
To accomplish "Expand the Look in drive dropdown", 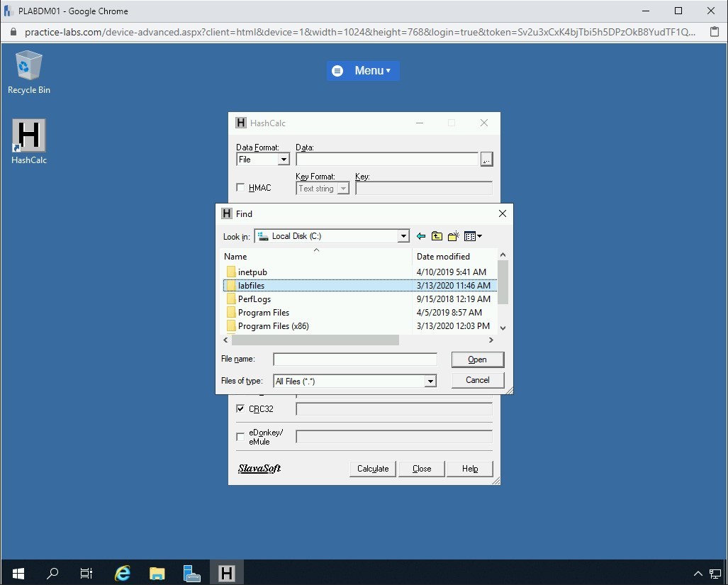I will pyautogui.click(x=403, y=236).
